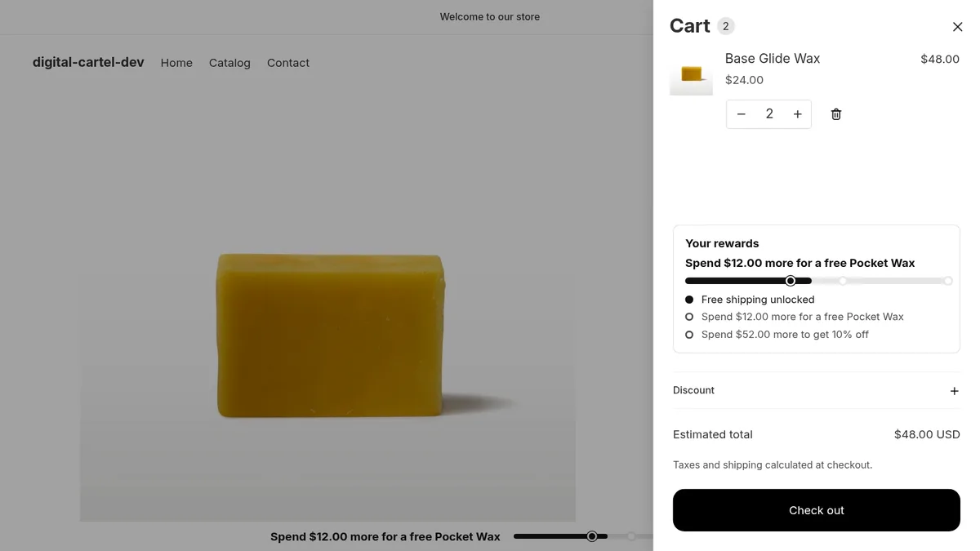Open the Catalog menu item
This screenshot has width=980, height=551.
pos(229,63)
